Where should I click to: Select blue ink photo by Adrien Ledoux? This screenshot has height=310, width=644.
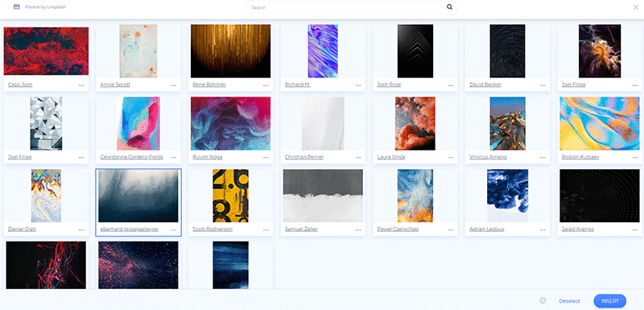507,196
